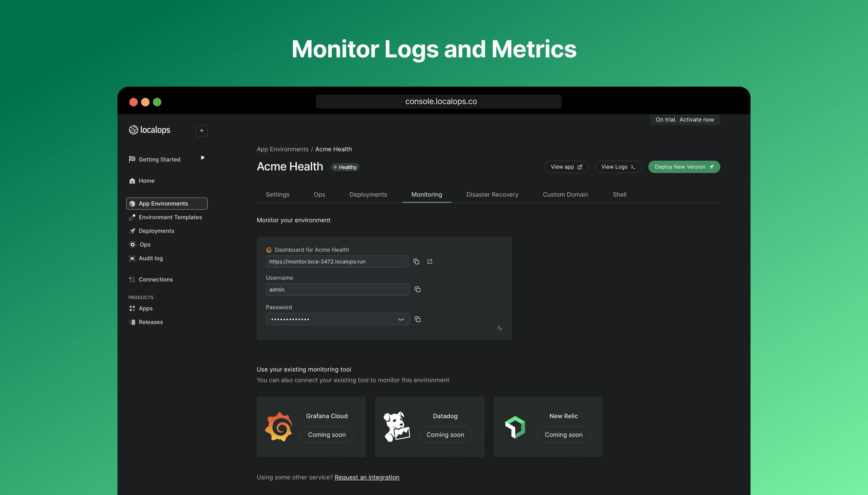Click Coming soon under Datadog
Screen dimensions: 868x495
[445, 435]
